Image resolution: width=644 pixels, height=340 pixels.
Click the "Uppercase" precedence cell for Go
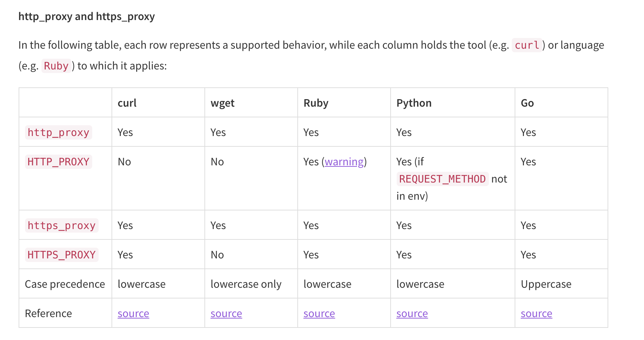coord(546,284)
